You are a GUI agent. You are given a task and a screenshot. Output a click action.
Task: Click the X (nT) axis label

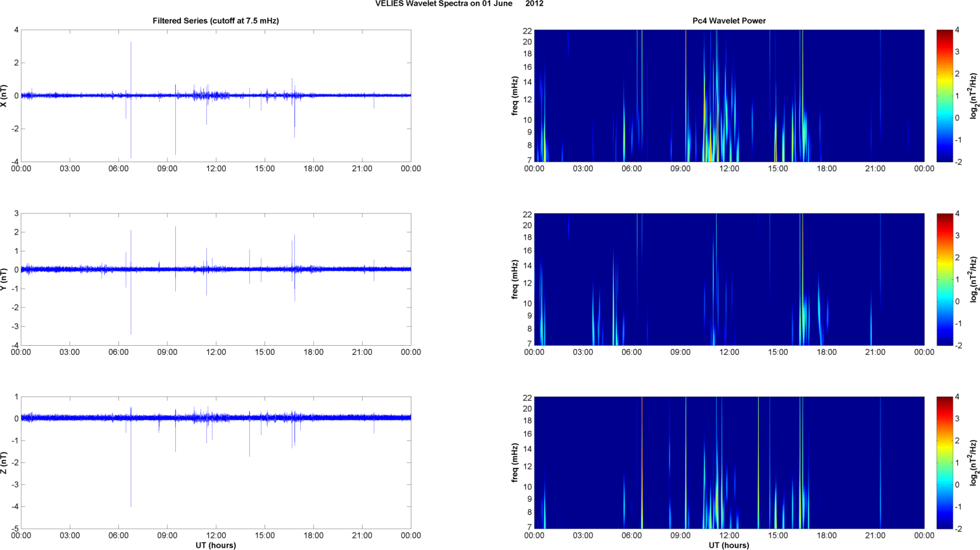[5, 96]
